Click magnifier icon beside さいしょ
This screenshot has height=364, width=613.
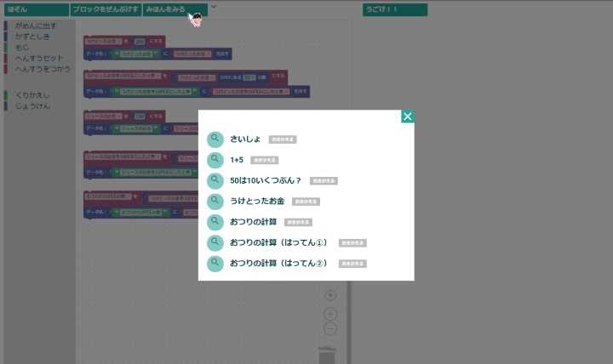click(215, 139)
